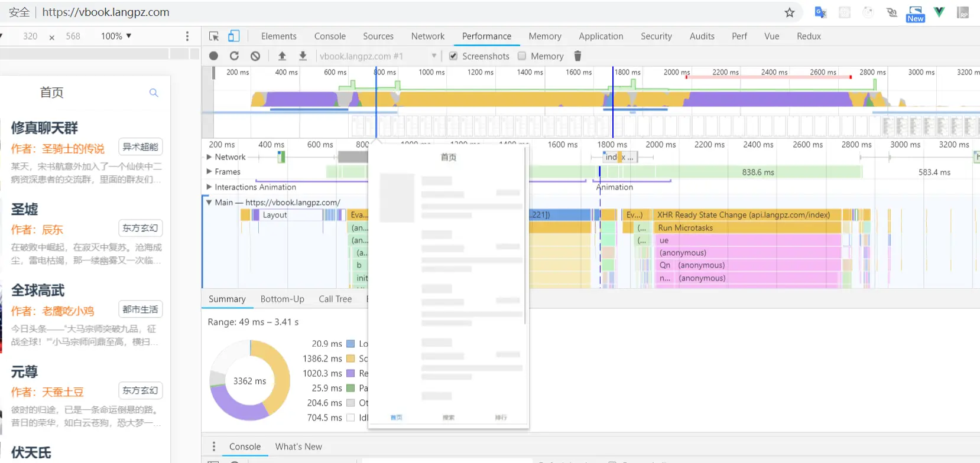Collapse the Main thread track
Screen dimensions: 980x463
click(x=209, y=202)
